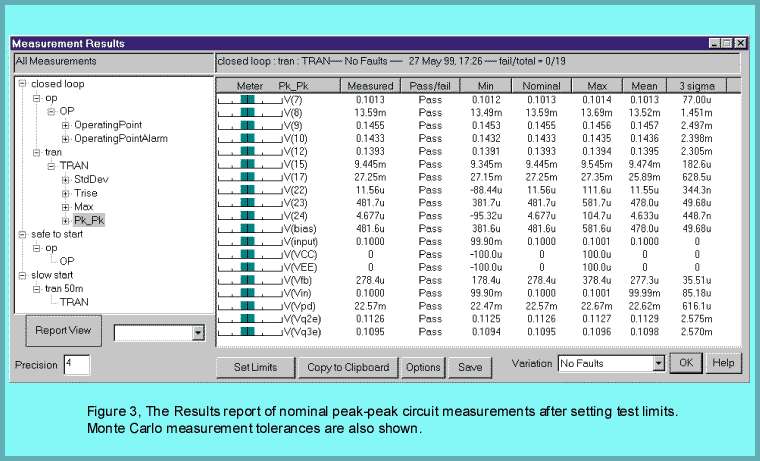The image size is (760, 461).
Task: Open the Variation dropdown
Action: coord(658,363)
